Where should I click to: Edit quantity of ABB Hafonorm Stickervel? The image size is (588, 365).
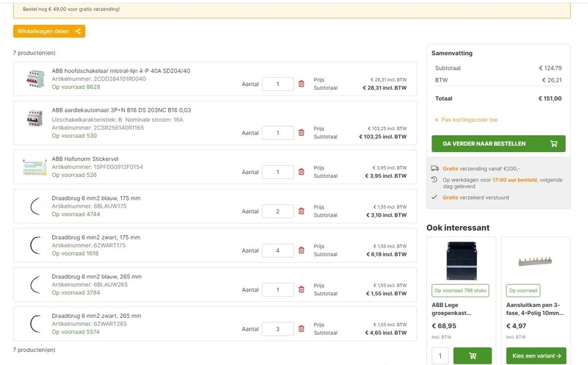coord(278,172)
